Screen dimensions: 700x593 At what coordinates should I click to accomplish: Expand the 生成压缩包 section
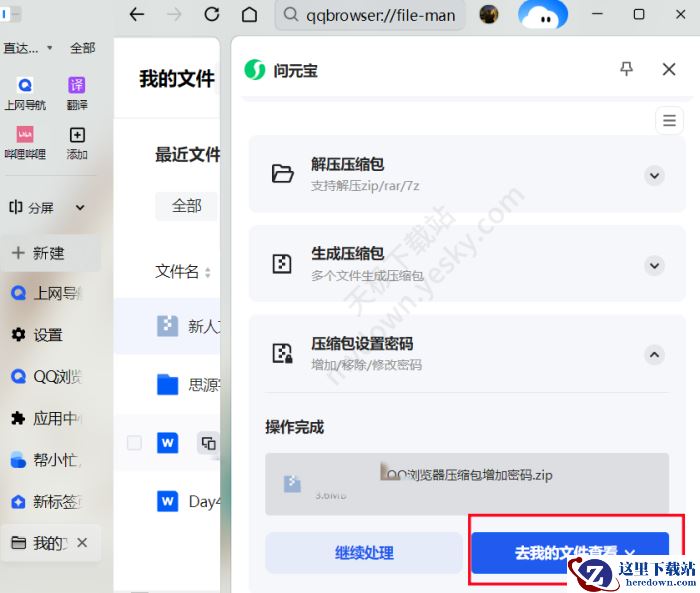pyautogui.click(x=654, y=265)
